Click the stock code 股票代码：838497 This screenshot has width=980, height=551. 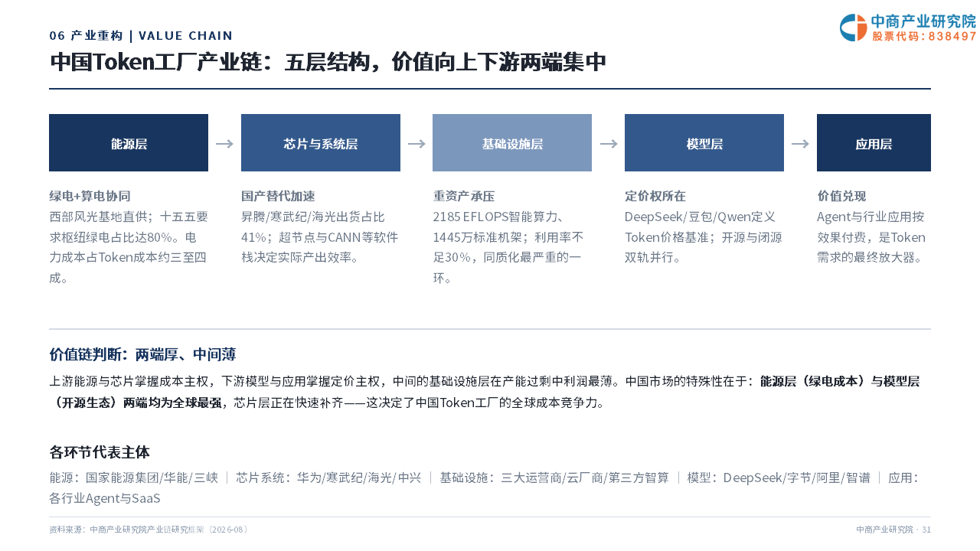pos(924,36)
